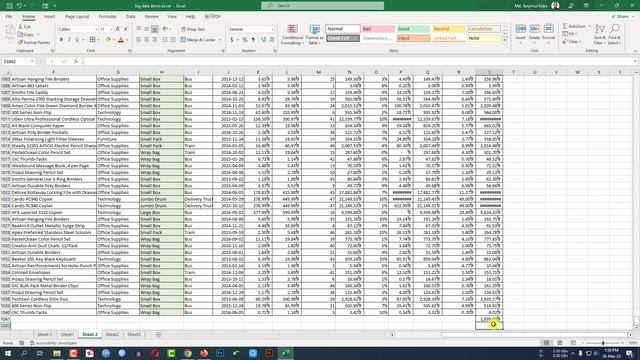Switch to Normal view in status bar

pyautogui.click(x=546, y=343)
